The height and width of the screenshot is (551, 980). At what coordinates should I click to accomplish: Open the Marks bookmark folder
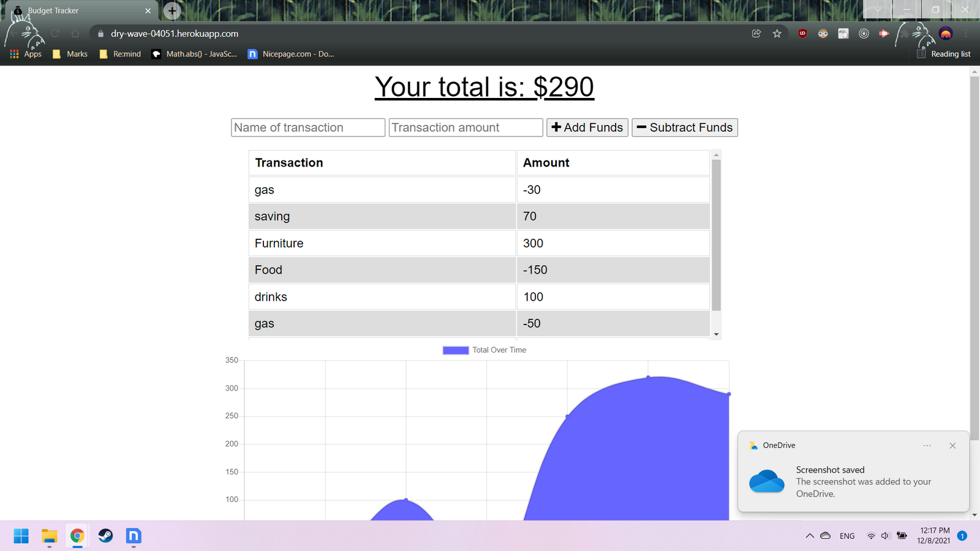pos(70,54)
